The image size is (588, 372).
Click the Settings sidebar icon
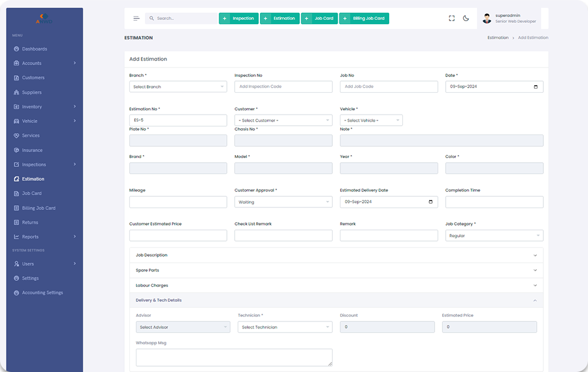pyautogui.click(x=16, y=279)
